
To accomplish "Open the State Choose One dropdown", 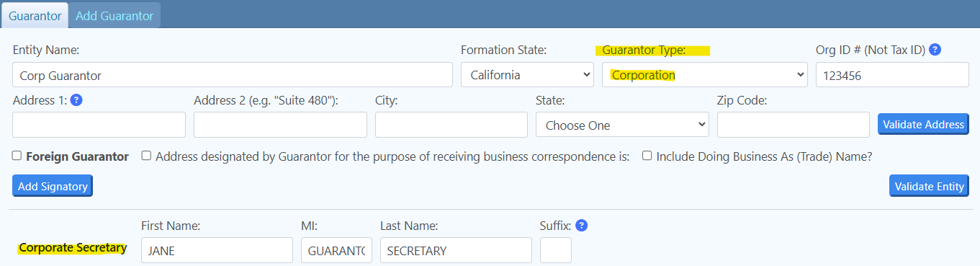I will pos(622,125).
